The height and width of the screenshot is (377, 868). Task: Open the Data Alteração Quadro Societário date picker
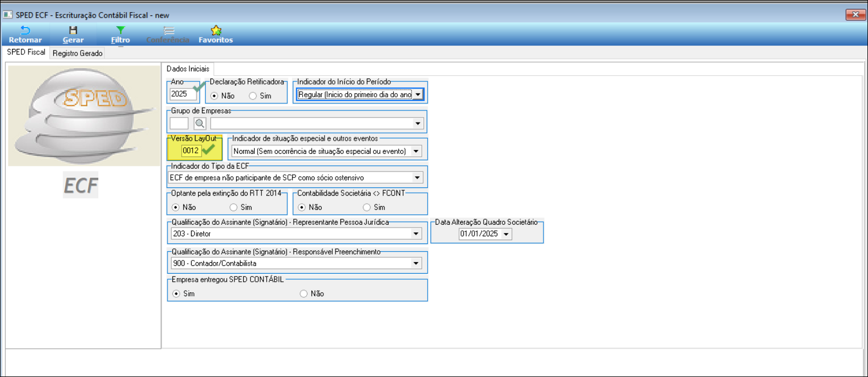[x=506, y=234]
